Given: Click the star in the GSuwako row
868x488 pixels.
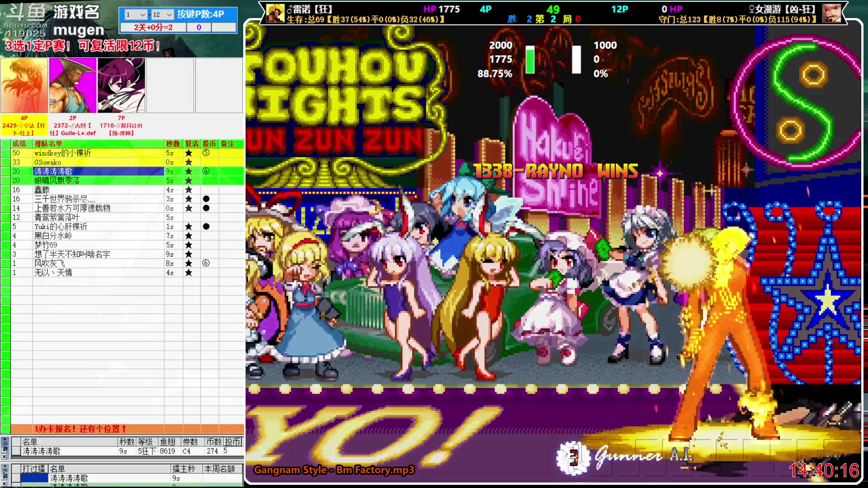Looking at the screenshot, I should pyautogui.click(x=189, y=162).
